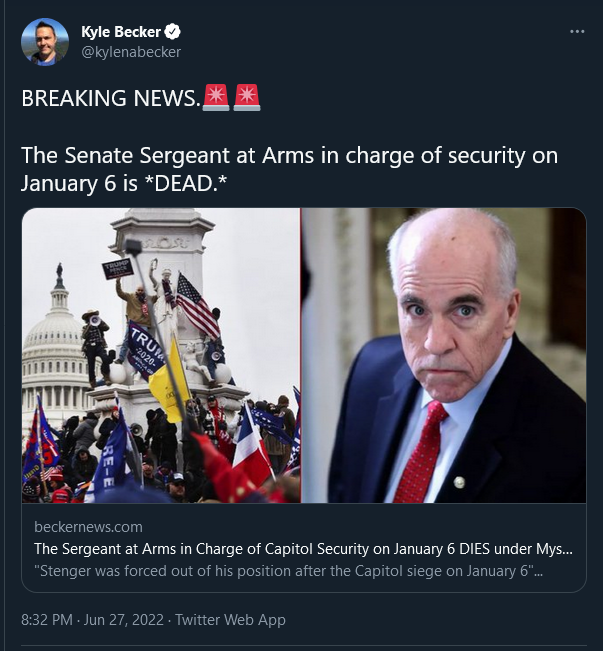Click the American flag in the crowd photo
Viewport: 603px width, 651px height.
(x=197, y=305)
